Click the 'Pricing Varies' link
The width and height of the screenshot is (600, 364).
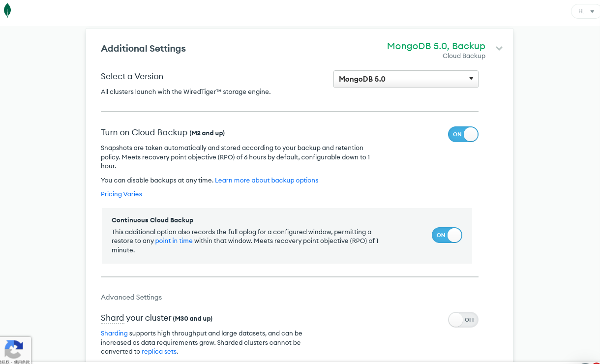click(x=121, y=194)
